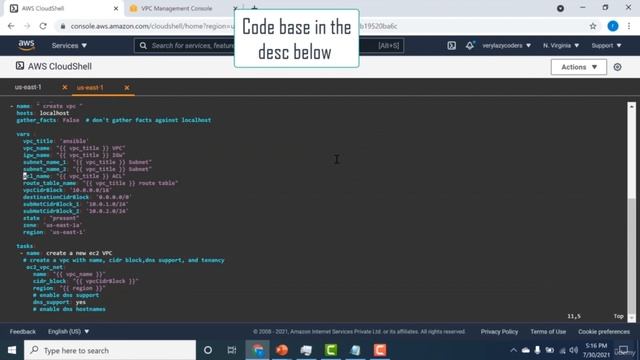Close the active us-east-1 terminal tab
This screenshot has width=640, height=360.
127,88
